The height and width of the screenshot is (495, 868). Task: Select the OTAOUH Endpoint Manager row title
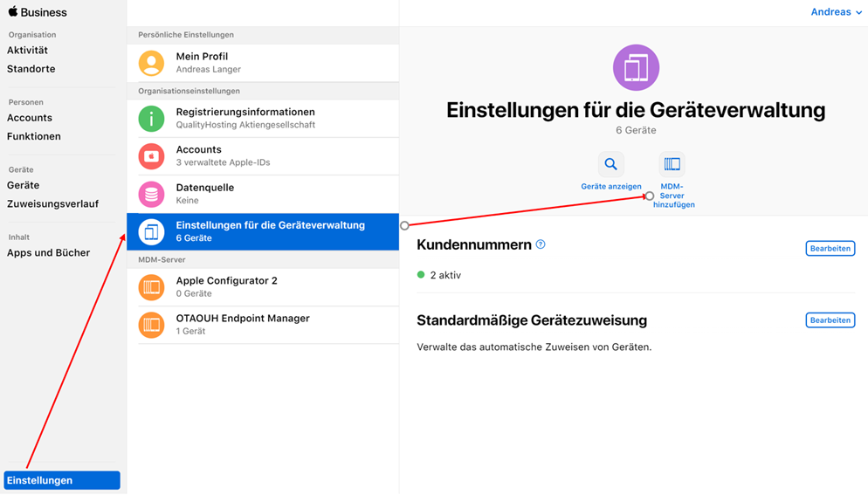coord(243,319)
